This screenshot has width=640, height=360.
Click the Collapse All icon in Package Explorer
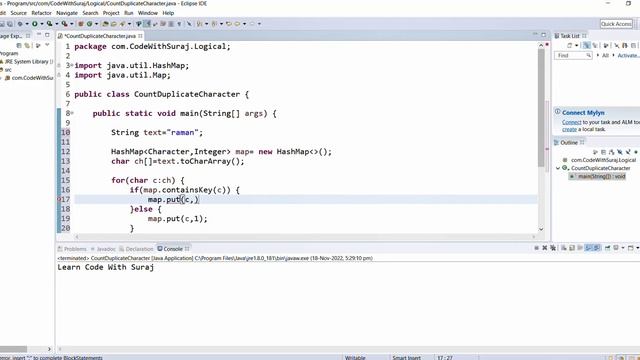(x=19, y=45)
